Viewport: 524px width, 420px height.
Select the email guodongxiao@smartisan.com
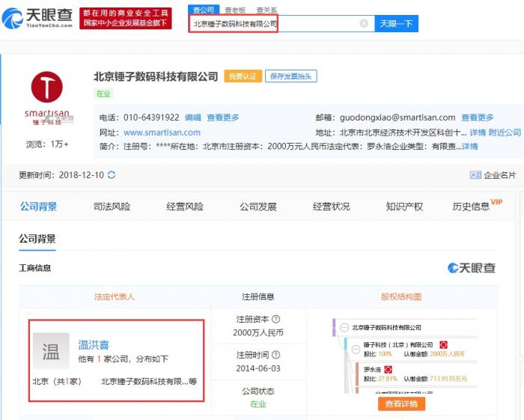pos(397,118)
